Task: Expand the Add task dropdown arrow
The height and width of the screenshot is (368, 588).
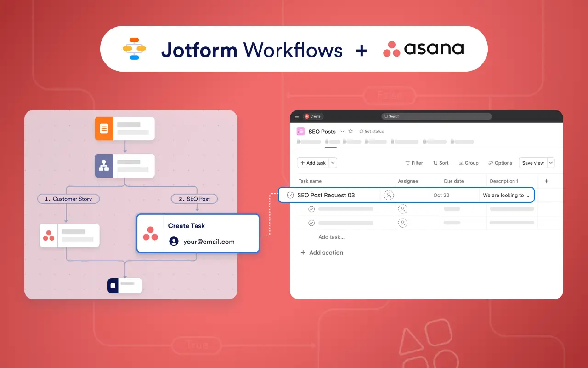Action: click(x=334, y=163)
